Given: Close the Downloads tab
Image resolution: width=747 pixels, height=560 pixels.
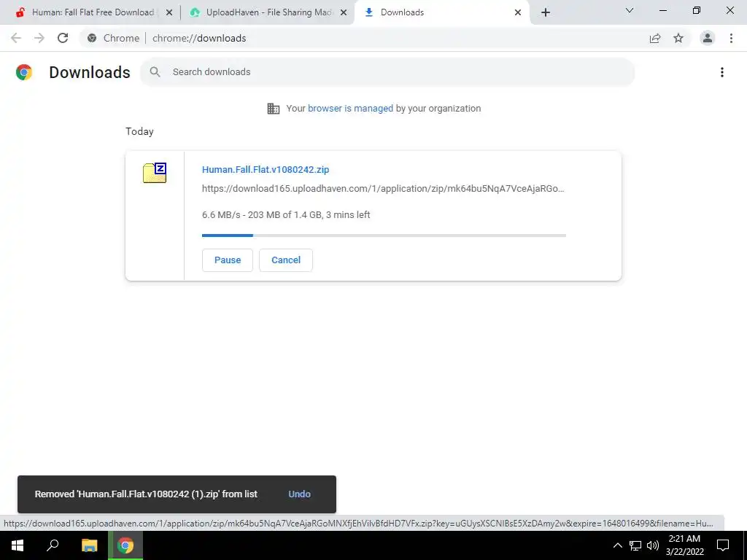Looking at the screenshot, I should (518, 13).
